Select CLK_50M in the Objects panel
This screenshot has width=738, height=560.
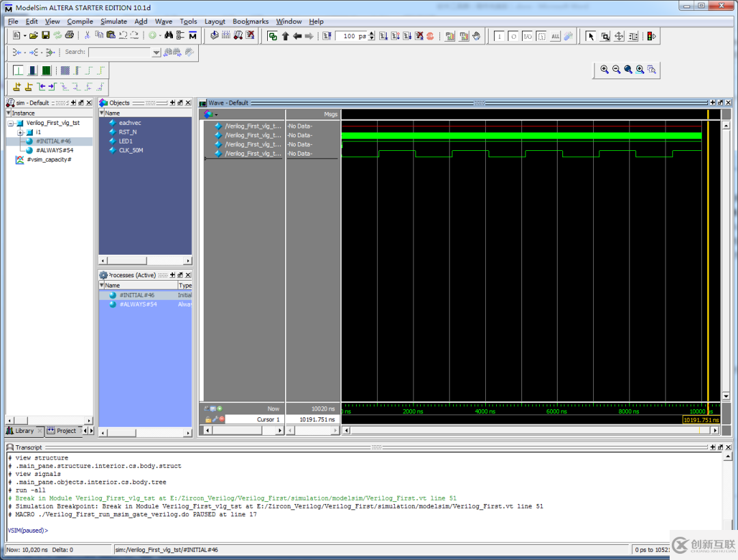tap(131, 150)
